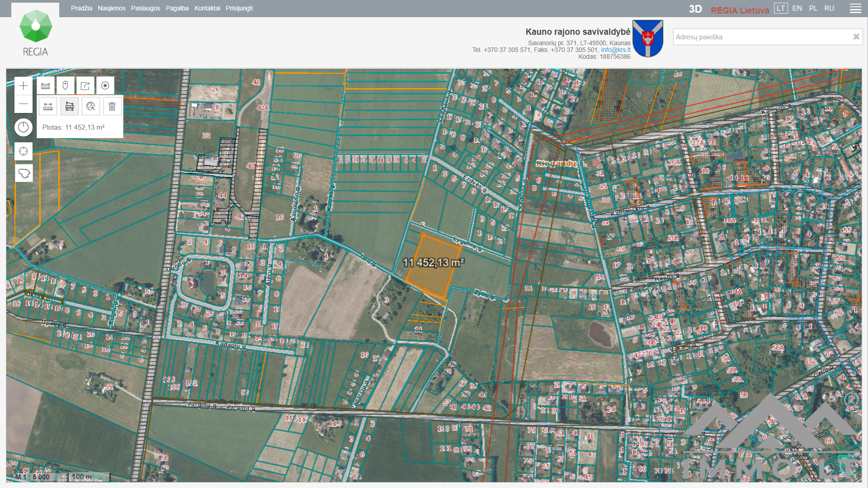Image resolution: width=868 pixels, height=488 pixels.
Task: Delete measurements with the trash icon
Action: click(112, 107)
